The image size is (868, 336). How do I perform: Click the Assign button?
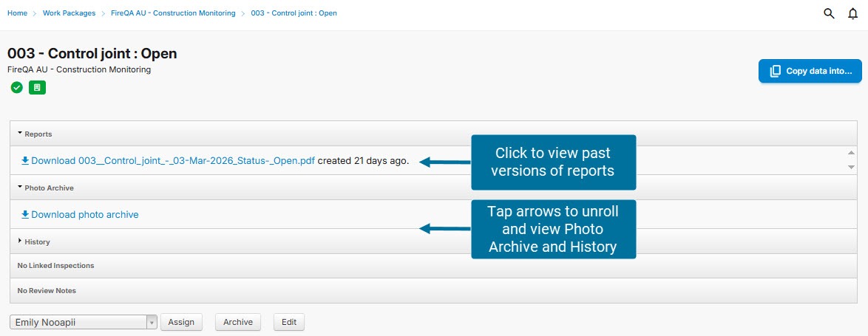point(181,322)
